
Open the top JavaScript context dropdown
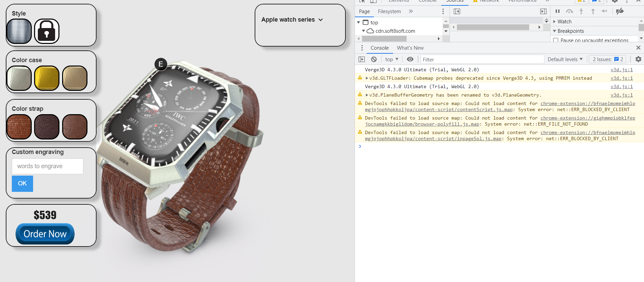(x=392, y=59)
